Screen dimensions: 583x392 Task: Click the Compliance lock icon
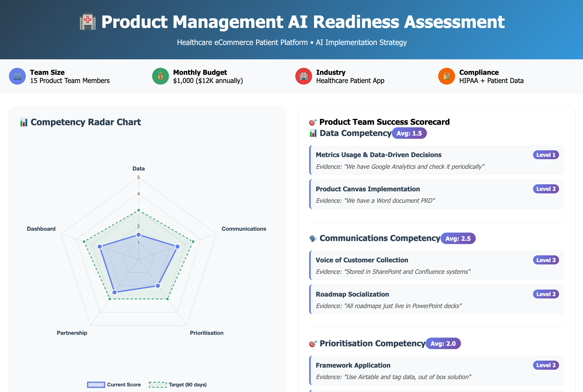pos(446,76)
